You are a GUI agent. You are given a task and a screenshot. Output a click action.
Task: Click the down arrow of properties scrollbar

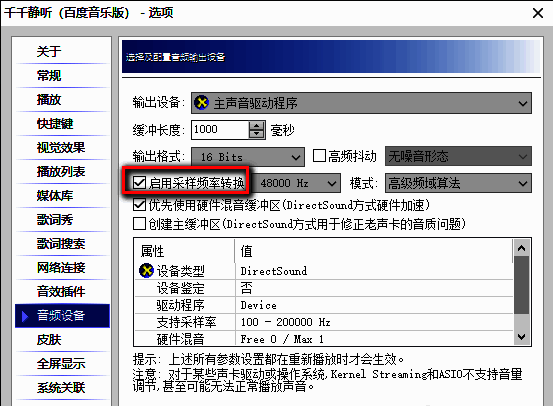point(521,337)
